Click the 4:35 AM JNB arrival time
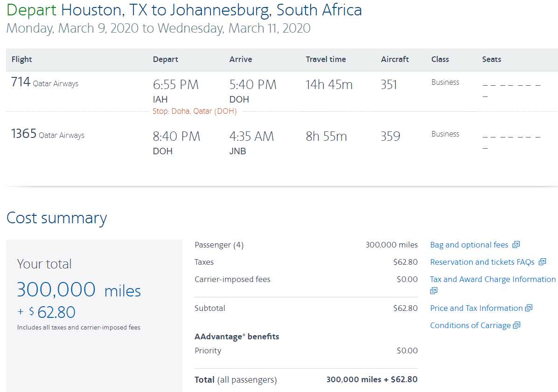 251,137
